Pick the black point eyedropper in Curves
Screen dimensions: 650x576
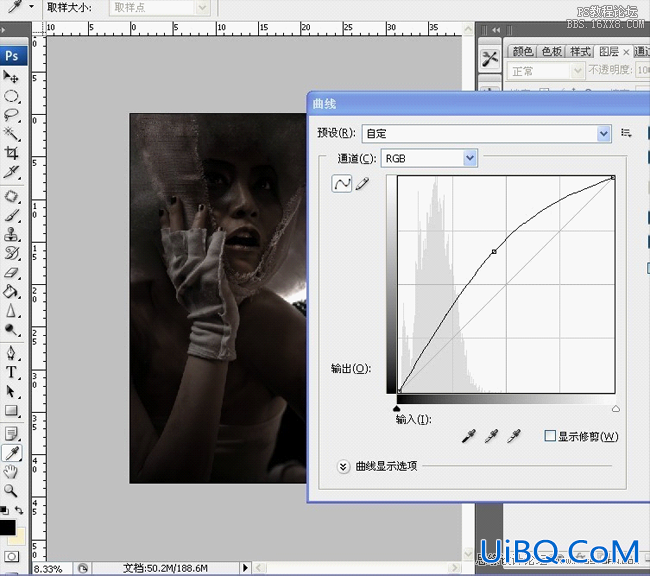[x=468, y=436]
